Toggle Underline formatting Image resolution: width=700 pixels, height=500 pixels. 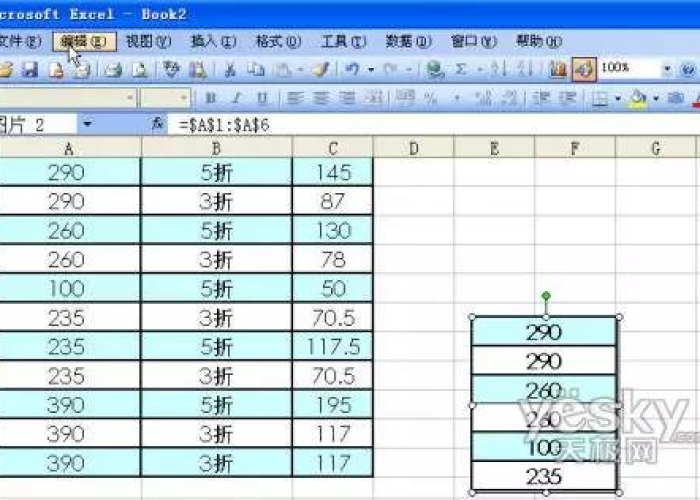click(x=262, y=98)
